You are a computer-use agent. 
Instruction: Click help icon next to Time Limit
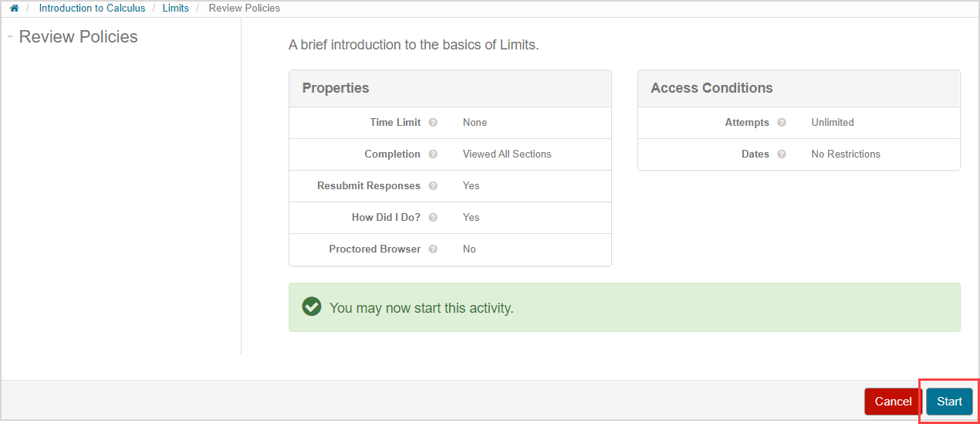pos(433,123)
